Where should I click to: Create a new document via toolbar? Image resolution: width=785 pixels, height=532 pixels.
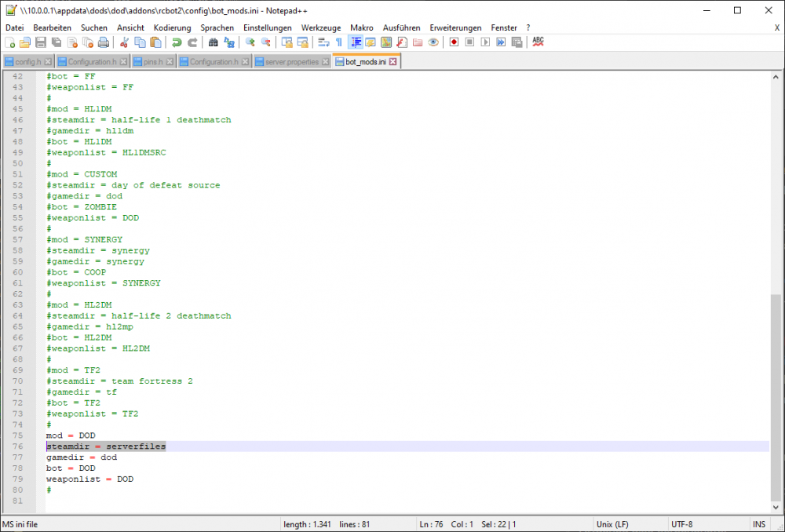pos(9,42)
